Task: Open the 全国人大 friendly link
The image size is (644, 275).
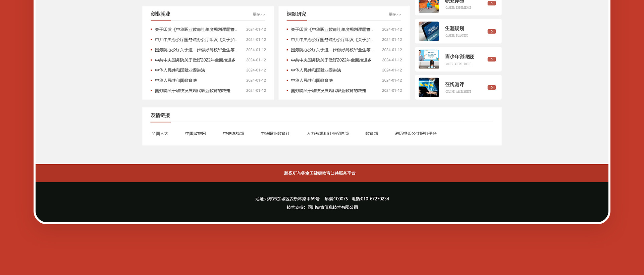Action: pyautogui.click(x=160, y=134)
